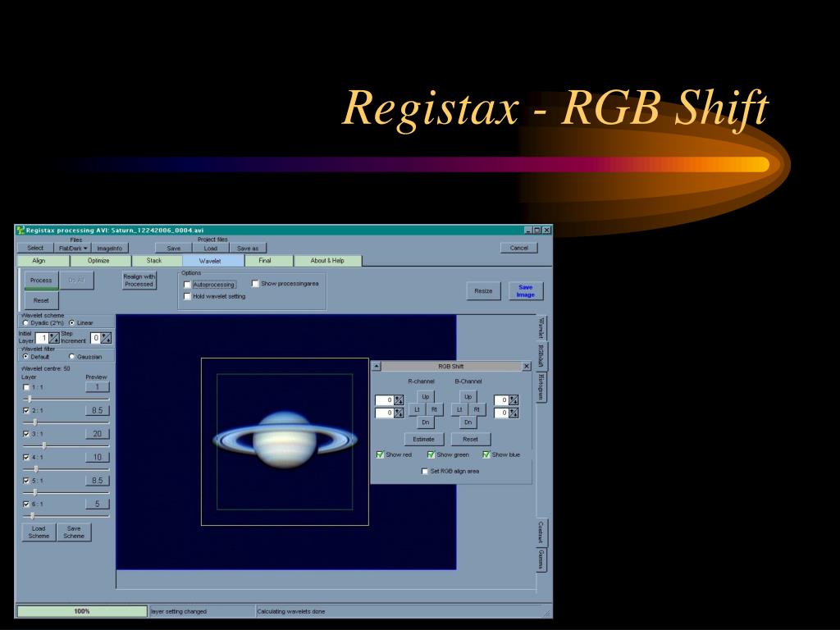Viewport: 840px width, 630px height.
Task: Open the Flat/Dark dropdown
Action: coord(73,248)
